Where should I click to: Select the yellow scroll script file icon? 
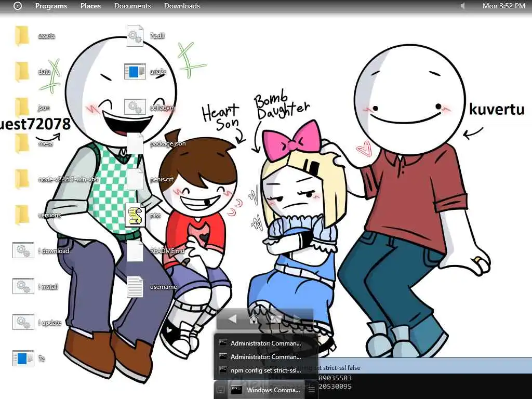pyautogui.click(x=135, y=215)
